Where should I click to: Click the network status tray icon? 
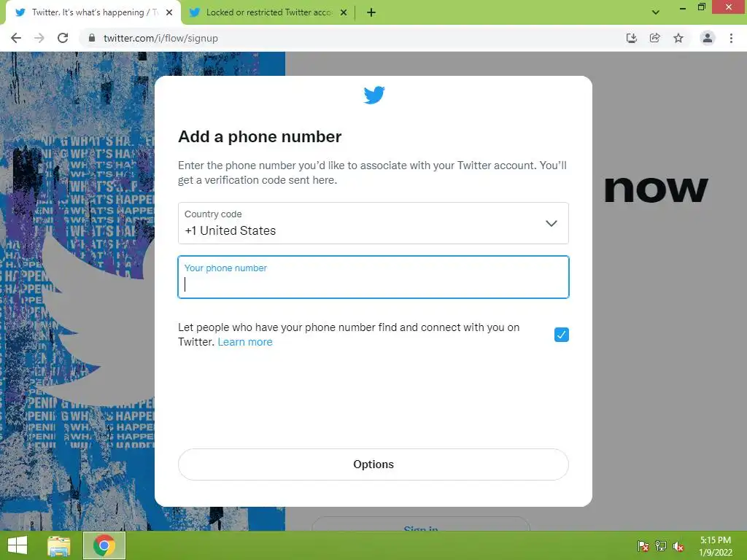[x=661, y=546]
